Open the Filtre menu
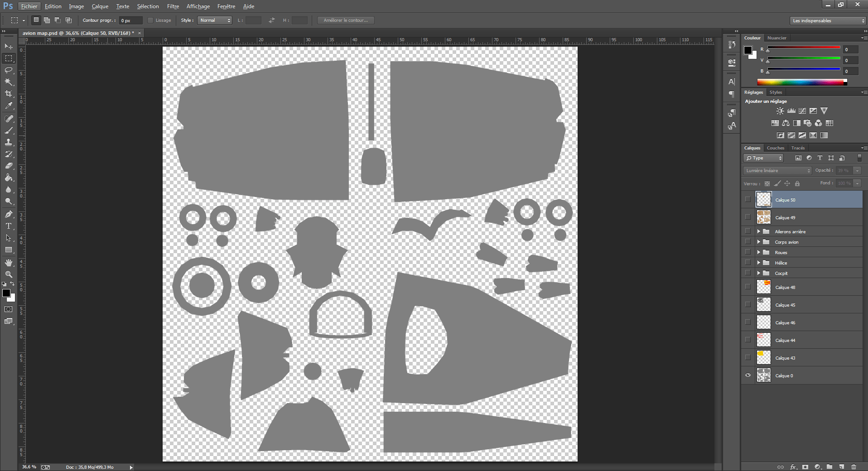Viewport: 868px width, 471px height. tap(173, 6)
